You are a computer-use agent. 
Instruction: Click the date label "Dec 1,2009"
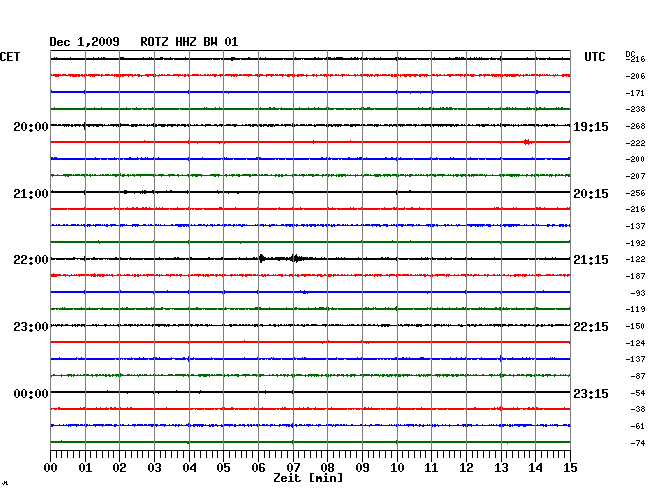pos(84,42)
